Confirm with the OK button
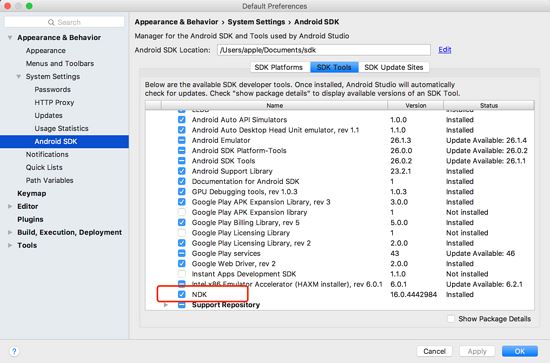This screenshot has width=550, height=363. pyautogui.click(x=519, y=351)
